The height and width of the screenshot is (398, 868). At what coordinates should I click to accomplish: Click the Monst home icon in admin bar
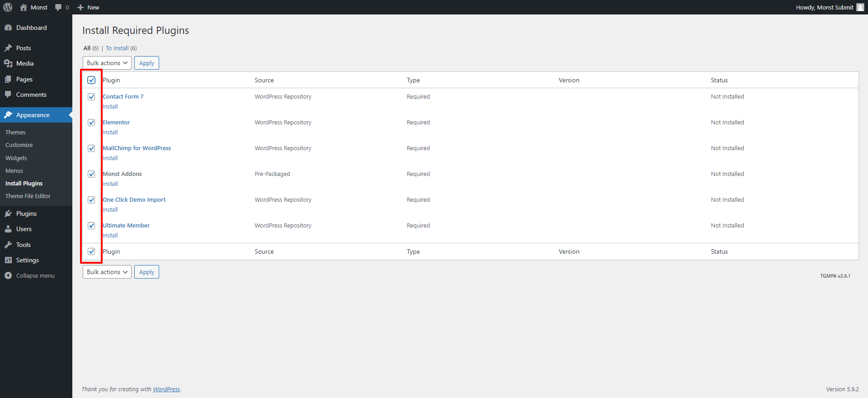coord(24,7)
